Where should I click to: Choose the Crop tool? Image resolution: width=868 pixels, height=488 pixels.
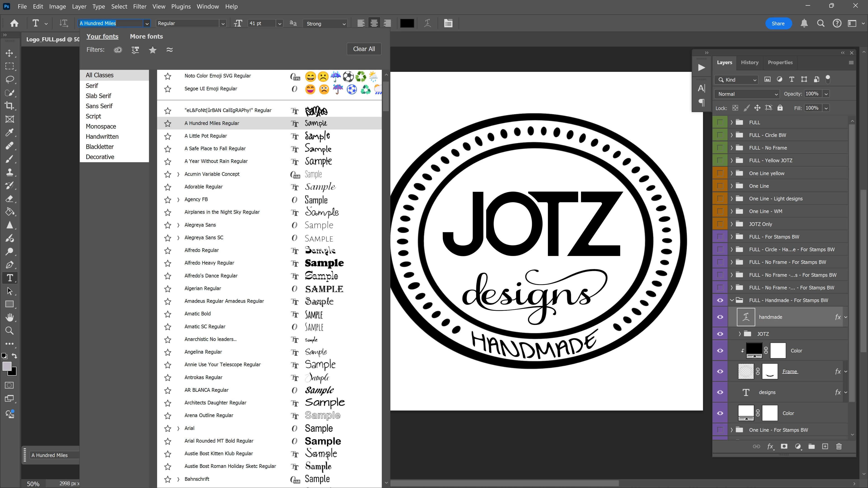(9, 106)
